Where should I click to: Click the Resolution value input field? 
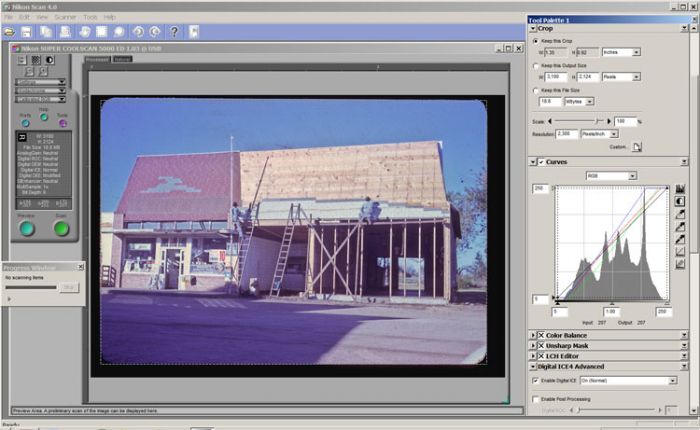point(566,134)
